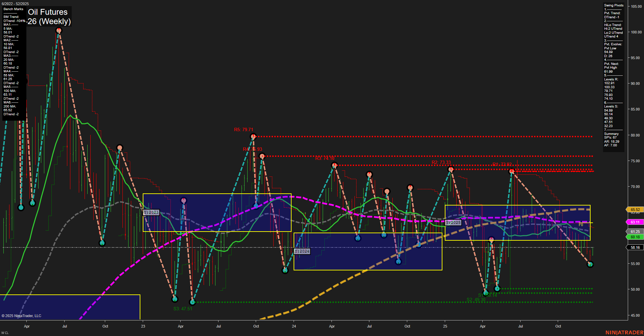
Task: Click the gray 61.25 price swatch
Action: pos(635,232)
